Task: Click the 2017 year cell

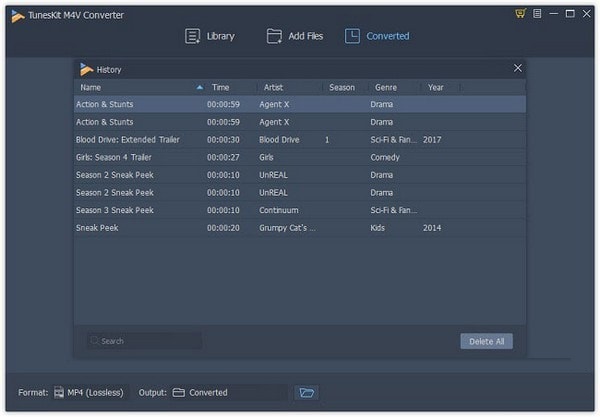Action: (x=432, y=140)
